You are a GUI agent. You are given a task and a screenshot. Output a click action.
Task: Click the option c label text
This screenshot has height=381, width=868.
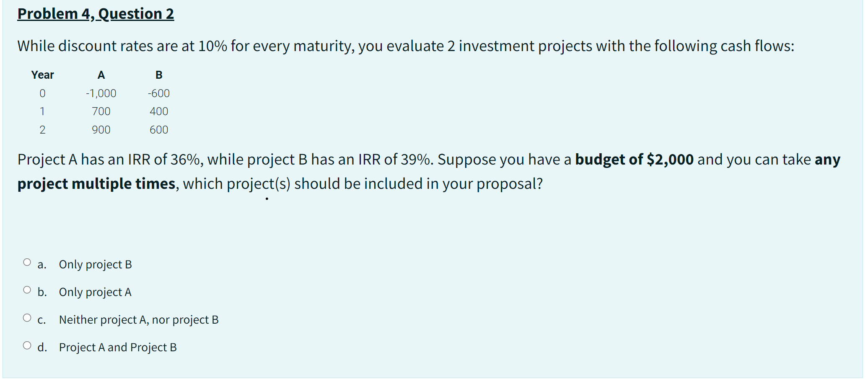[x=41, y=319]
